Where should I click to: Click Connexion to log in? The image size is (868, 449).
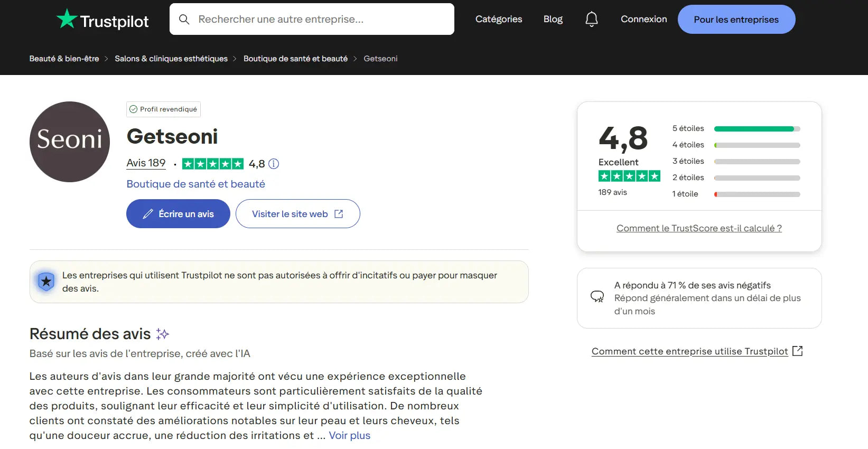(643, 19)
